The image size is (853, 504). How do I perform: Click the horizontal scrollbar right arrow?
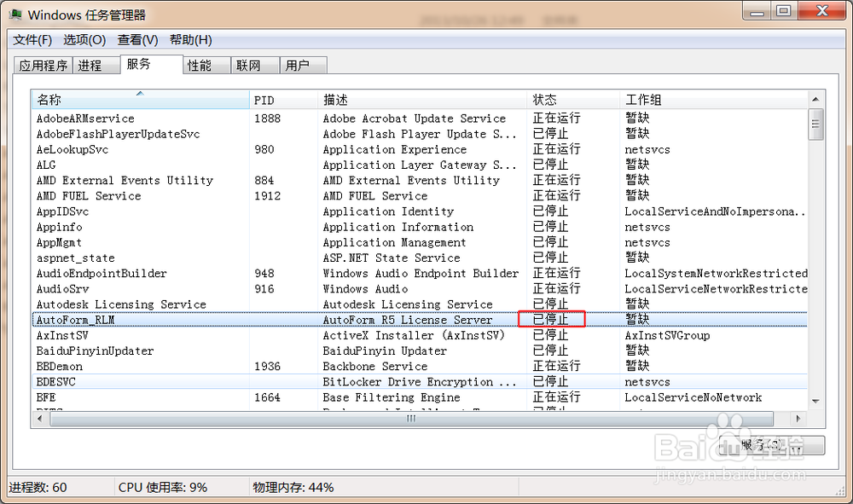click(x=798, y=419)
